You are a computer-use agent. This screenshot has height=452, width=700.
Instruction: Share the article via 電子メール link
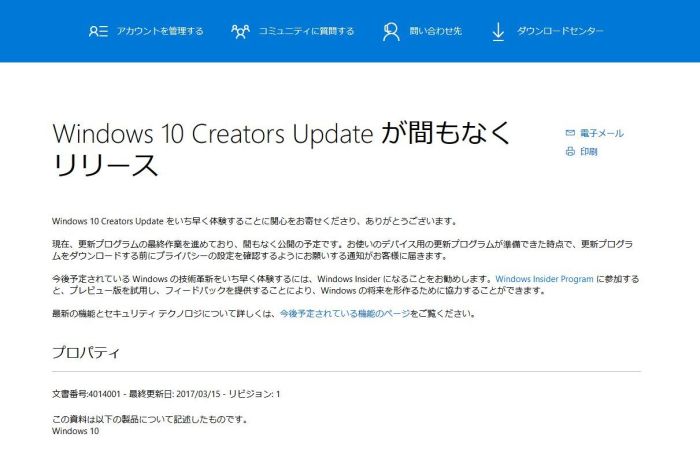pyautogui.click(x=601, y=133)
